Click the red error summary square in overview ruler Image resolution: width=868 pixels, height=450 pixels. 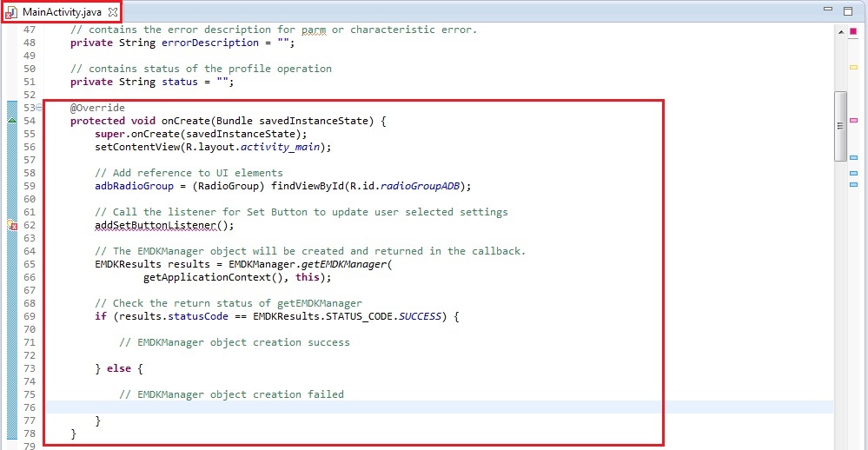point(853,32)
